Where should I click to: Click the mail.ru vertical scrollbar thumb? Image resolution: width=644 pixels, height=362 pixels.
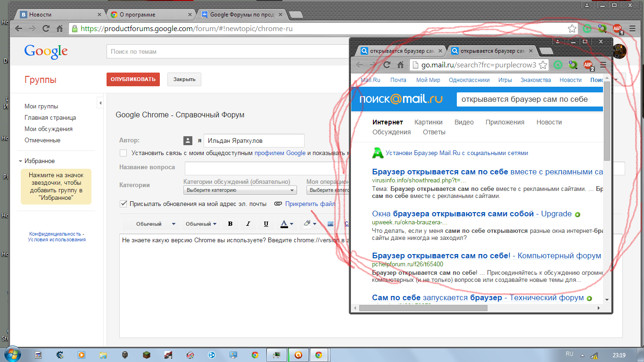(607, 121)
